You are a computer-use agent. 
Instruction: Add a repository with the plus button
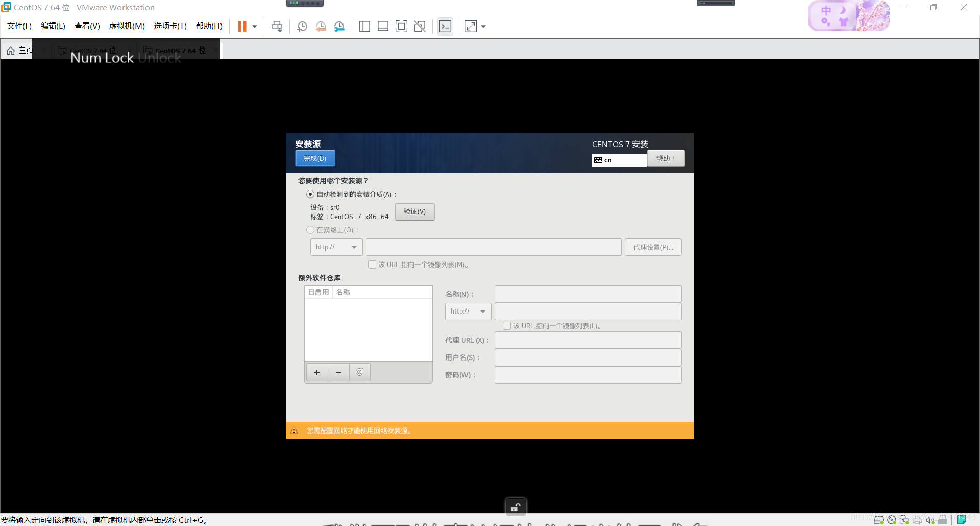tap(317, 372)
